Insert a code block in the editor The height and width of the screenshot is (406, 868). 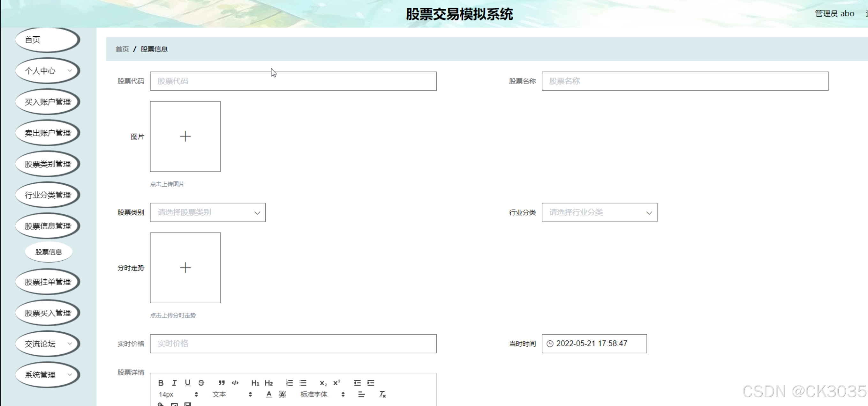pyautogui.click(x=235, y=383)
